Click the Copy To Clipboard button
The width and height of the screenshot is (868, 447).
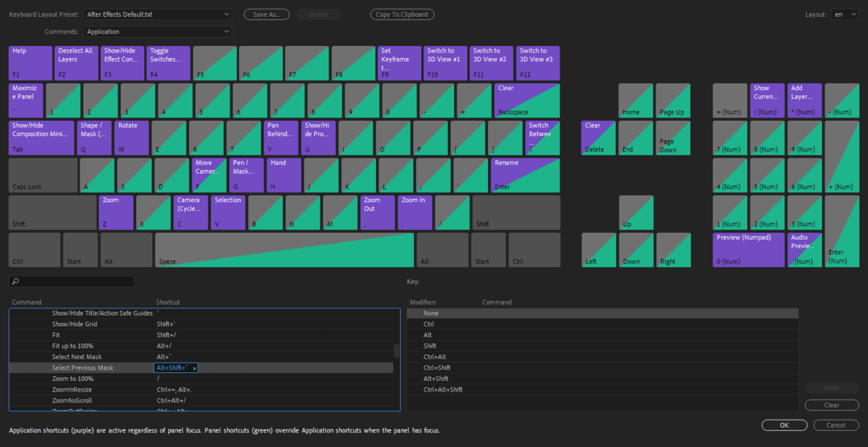click(x=402, y=14)
